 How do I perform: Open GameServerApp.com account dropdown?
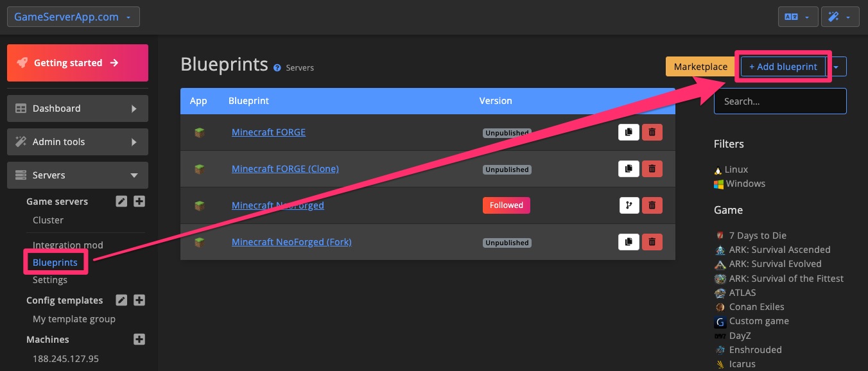point(73,17)
